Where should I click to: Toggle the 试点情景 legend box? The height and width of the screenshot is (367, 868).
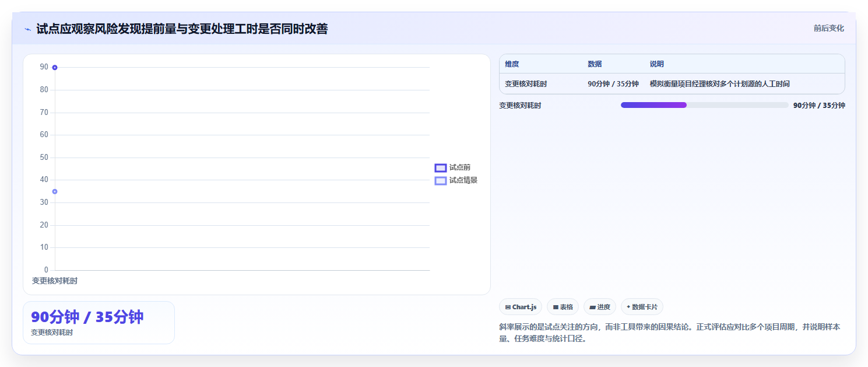coord(441,181)
